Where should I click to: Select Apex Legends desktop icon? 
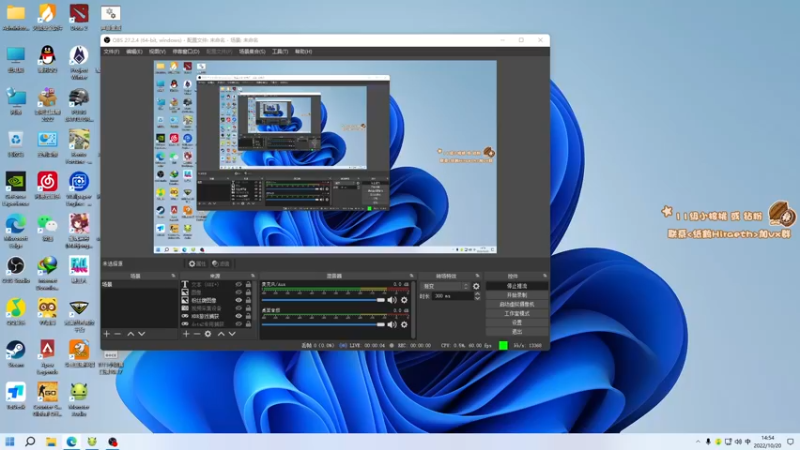pyautogui.click(x=47, y=357)
